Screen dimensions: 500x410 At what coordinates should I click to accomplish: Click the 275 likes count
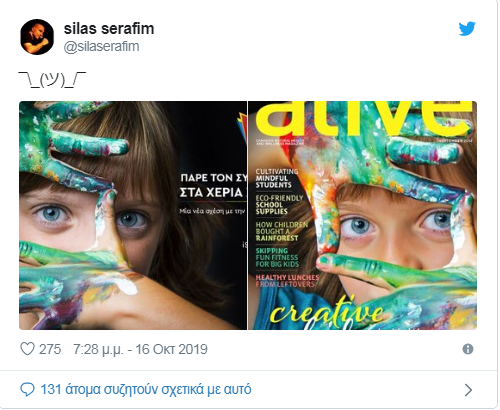(x=50, y=349)
